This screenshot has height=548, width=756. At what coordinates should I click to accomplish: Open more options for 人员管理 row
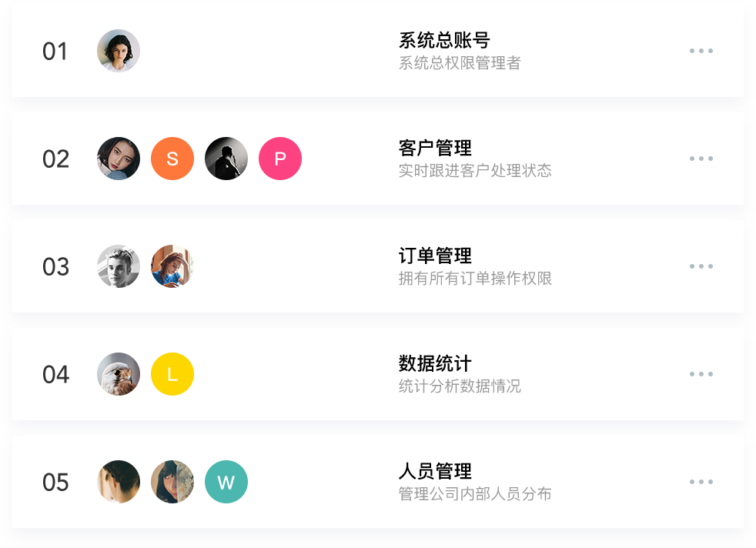click(701, 482)
